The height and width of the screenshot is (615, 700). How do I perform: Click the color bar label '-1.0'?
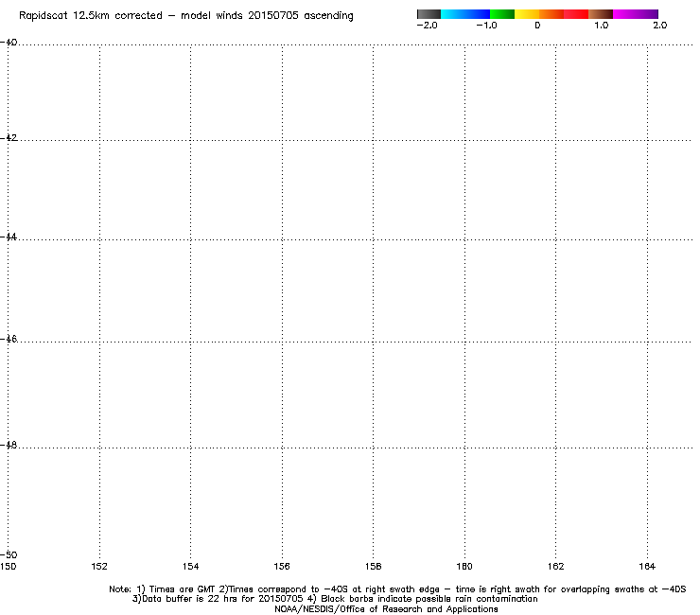pyautogui.click(x=486, y=26)
